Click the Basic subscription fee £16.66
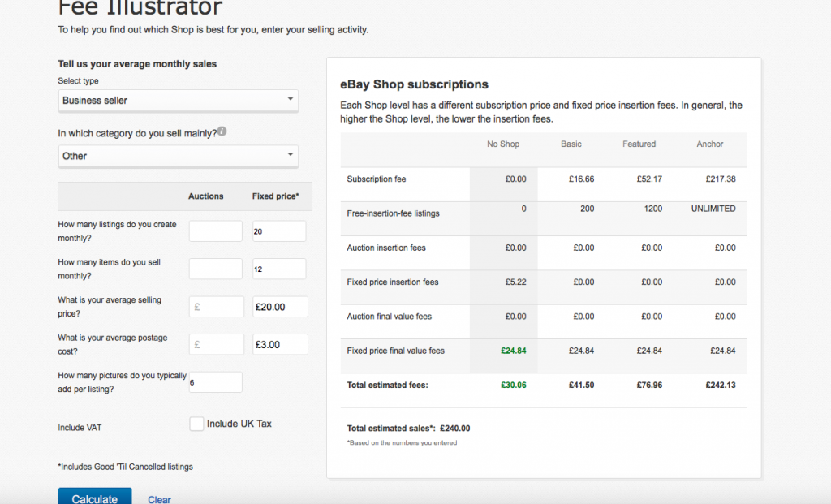The image size is (831, 504). [581, 179]
